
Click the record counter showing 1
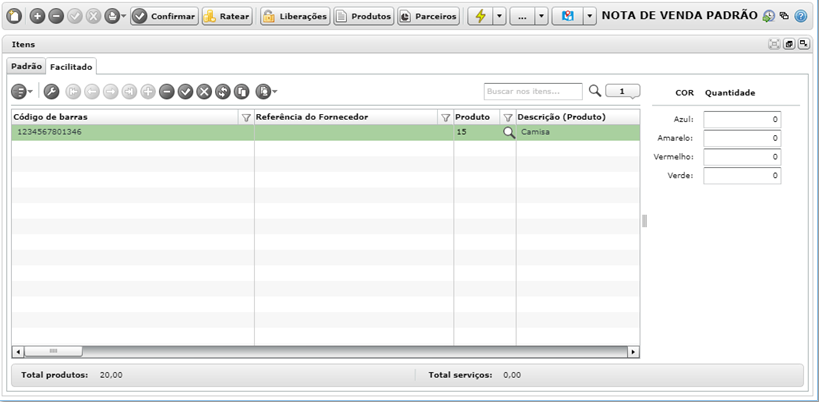[622, 91]
